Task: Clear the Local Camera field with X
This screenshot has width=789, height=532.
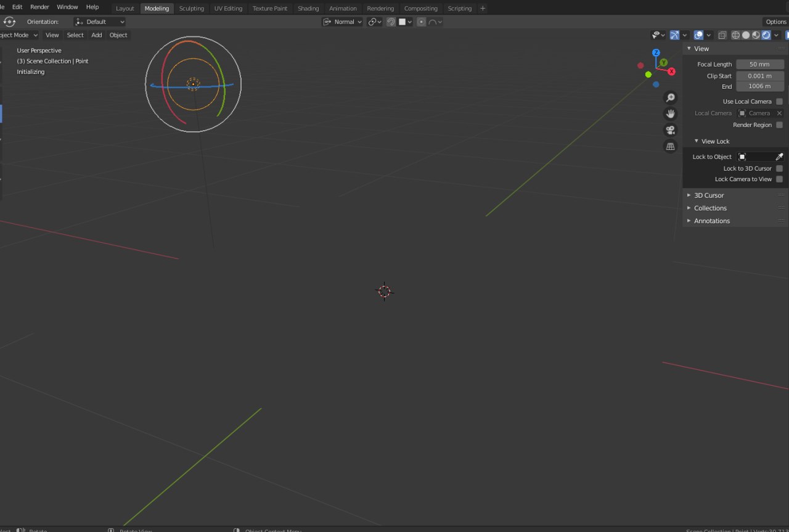Action: [779, 113]
